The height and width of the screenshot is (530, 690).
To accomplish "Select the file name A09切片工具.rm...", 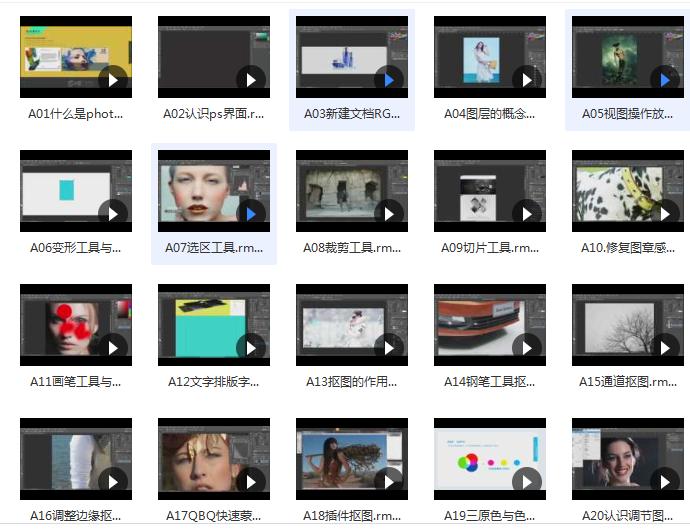I will (x=490, y=248).
